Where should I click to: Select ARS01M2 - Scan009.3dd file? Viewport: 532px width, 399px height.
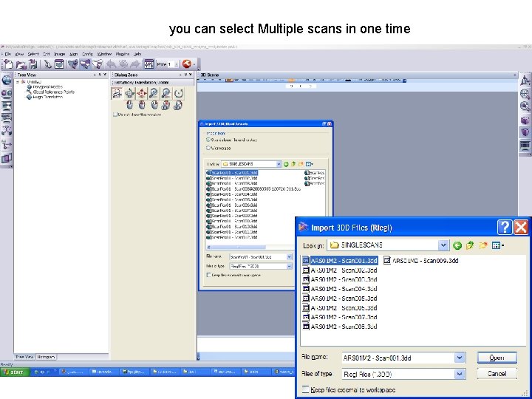[421, 261]
